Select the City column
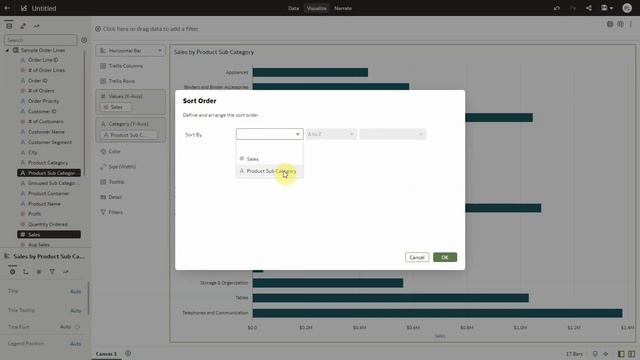 pos(33,152)
